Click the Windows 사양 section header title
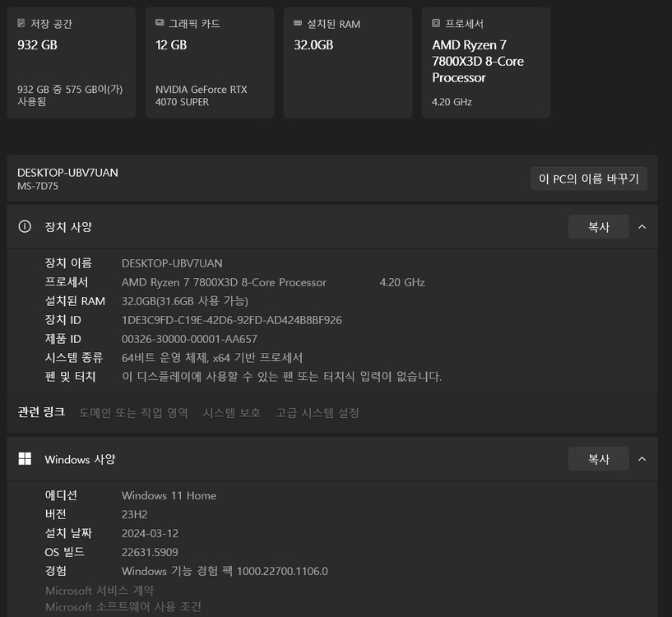 80,459
